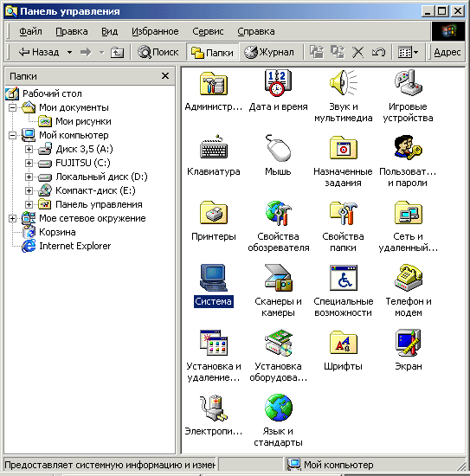Viewport: 470px width, 476px height.
Task: Click the Свойства папки icon
Action: [343, 213]
